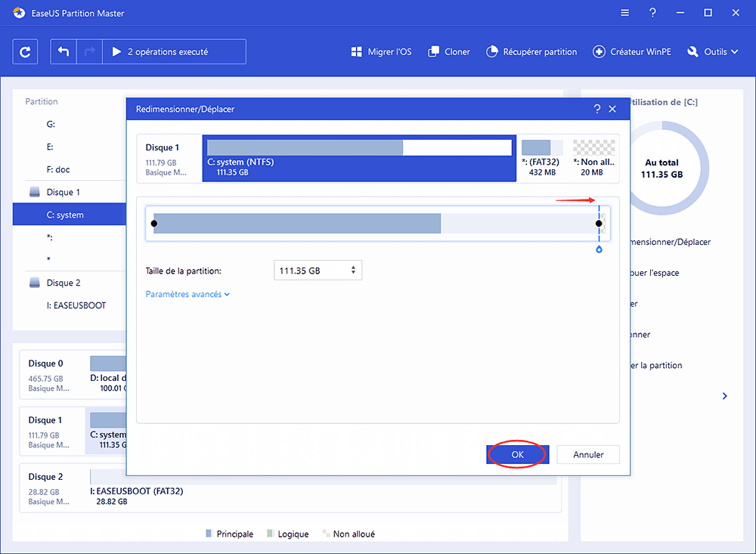Open Récupérer partition tool
Viewport: 756px width, 554px height.
tap(531, 52)
